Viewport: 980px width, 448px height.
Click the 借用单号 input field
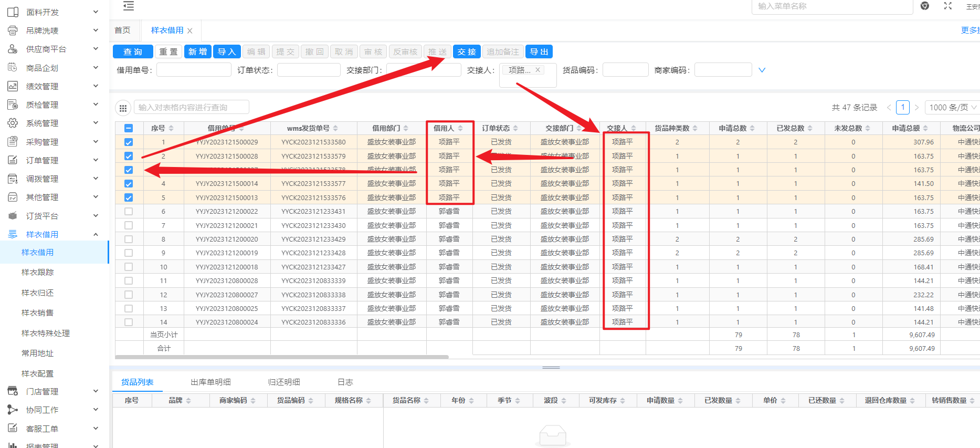[194, 70]
